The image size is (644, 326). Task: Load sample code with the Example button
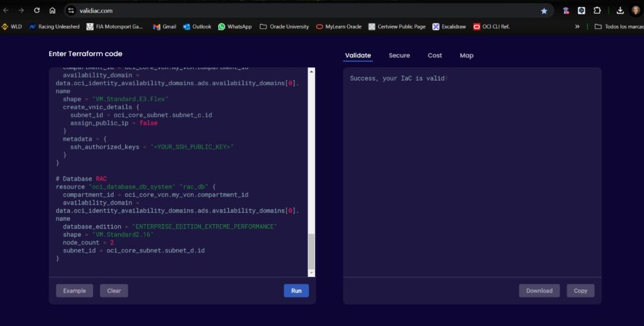(x=74, y=291)
